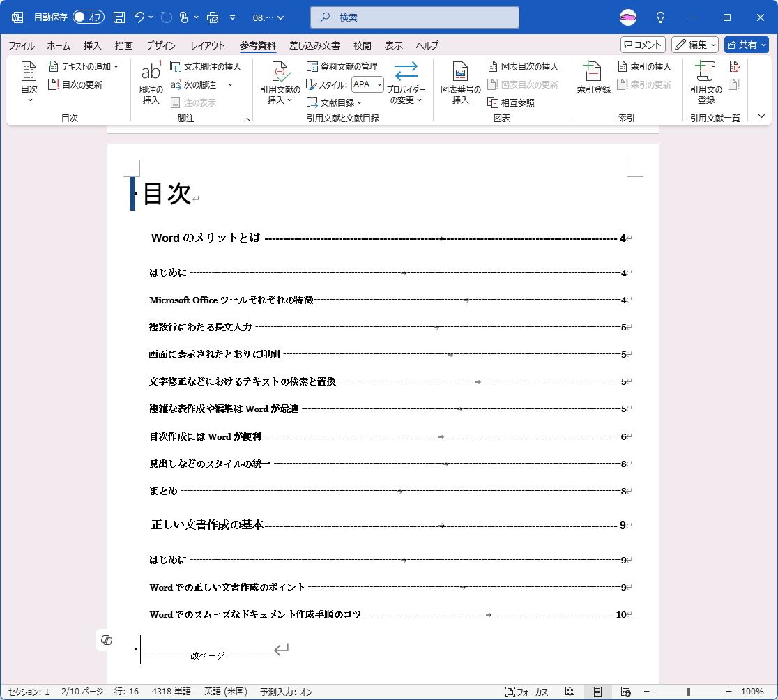The height and width of the screenshot is (700, 778).
Task: Switch to the 差し込み文書 tab
Action: [x=314, y=45]
